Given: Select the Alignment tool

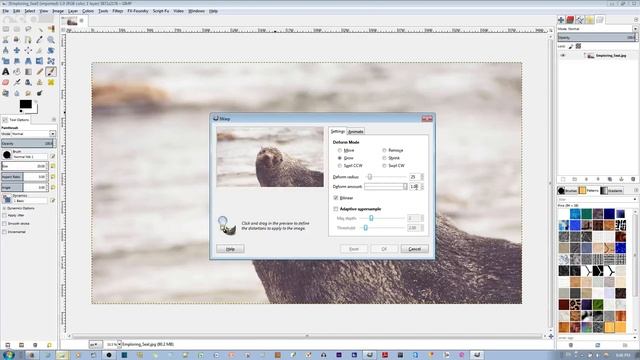Looking at the screenshot, I should [28, 50].
